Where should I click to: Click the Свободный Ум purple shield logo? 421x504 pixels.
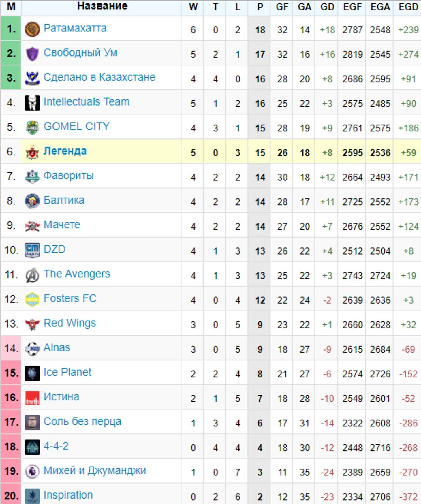32,54
